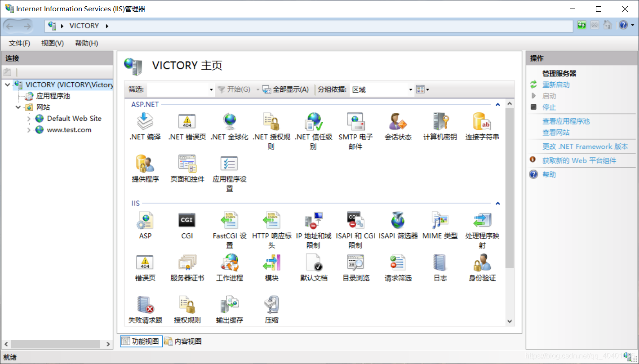Expand Default Web Site node
The height and width of the screenshot is (364, 639).
tap(29, 119)
